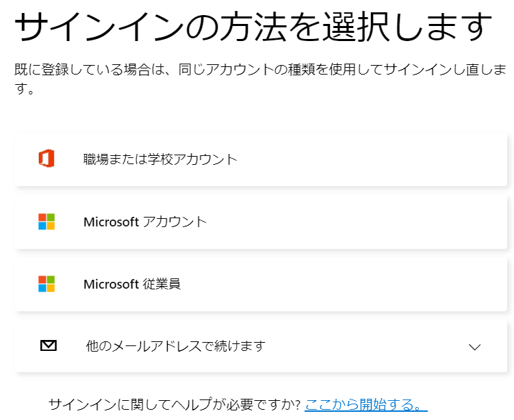The image size is (514, 420).
Task: Select 職場または学校アカウント sign-in option
Action: pos(261,159)
